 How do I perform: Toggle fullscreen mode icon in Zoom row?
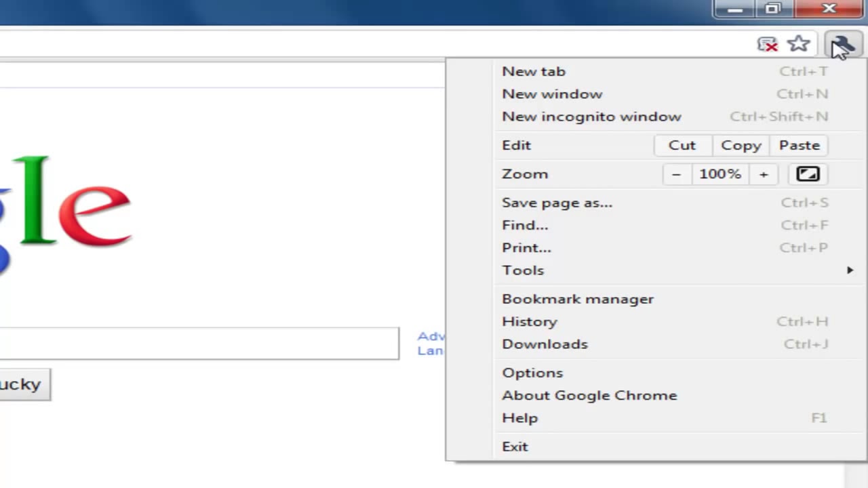point(807,174)
